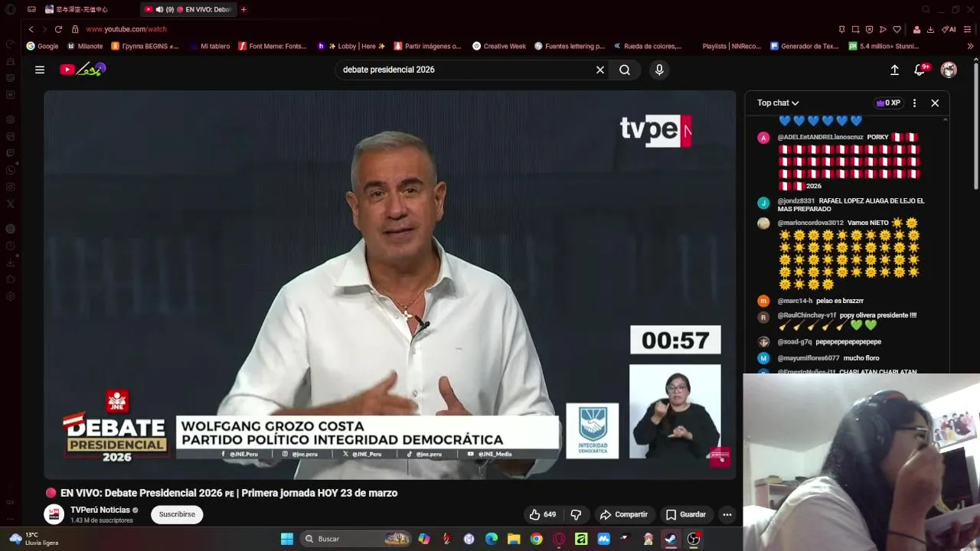Show more bookmarks via the chevron
Screen dimensions: 980x551
[971, 46]
